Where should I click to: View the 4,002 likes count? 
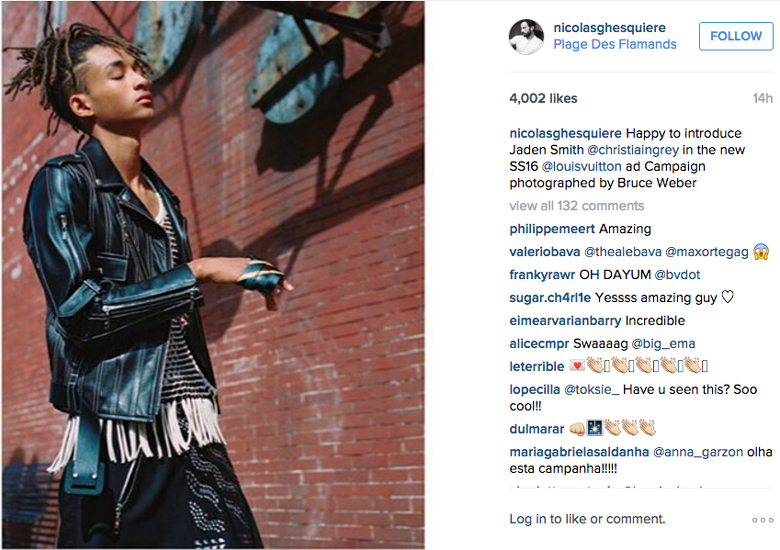(543, 98)
